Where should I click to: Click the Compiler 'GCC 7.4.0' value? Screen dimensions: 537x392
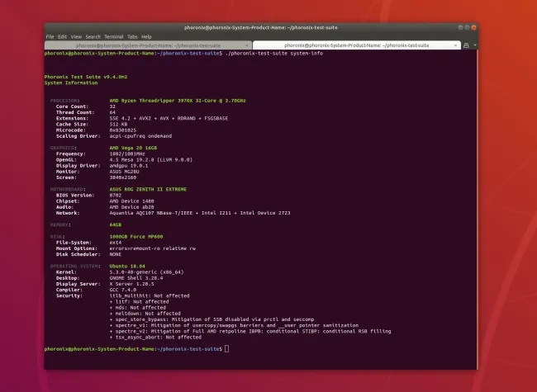(x=122, y=290)
